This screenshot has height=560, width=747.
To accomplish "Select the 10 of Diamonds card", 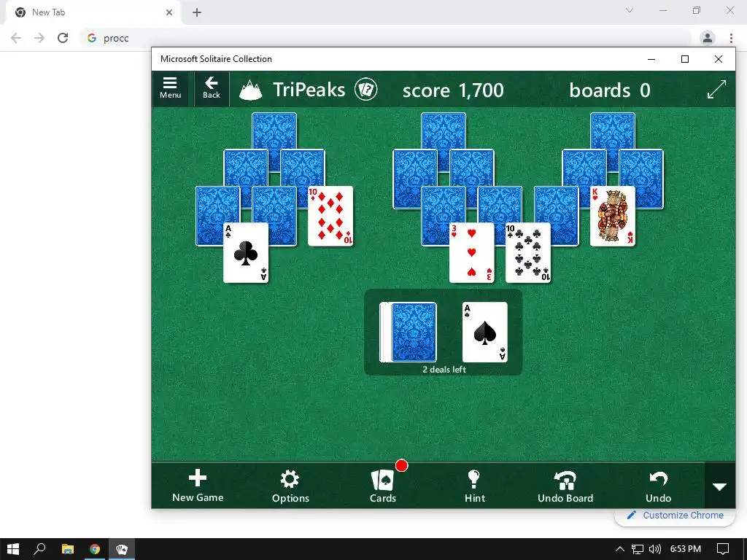I will (x=330, y=216).
